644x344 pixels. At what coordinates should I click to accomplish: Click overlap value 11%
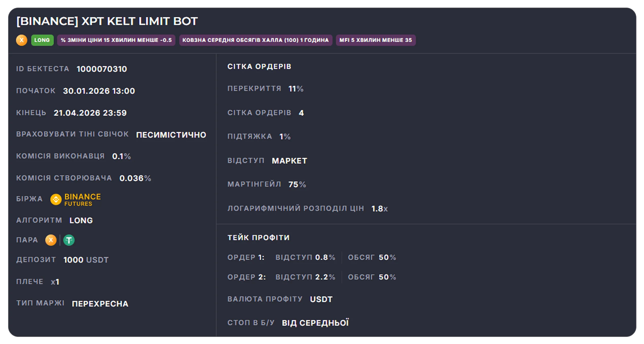(x=296, y=89)
